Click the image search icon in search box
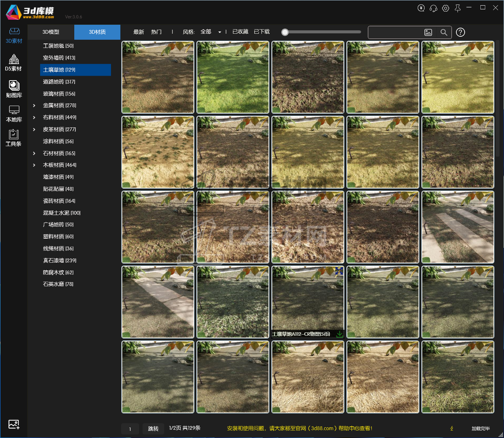This screenshot has width=504, height=438. click(x=428, y=33)
